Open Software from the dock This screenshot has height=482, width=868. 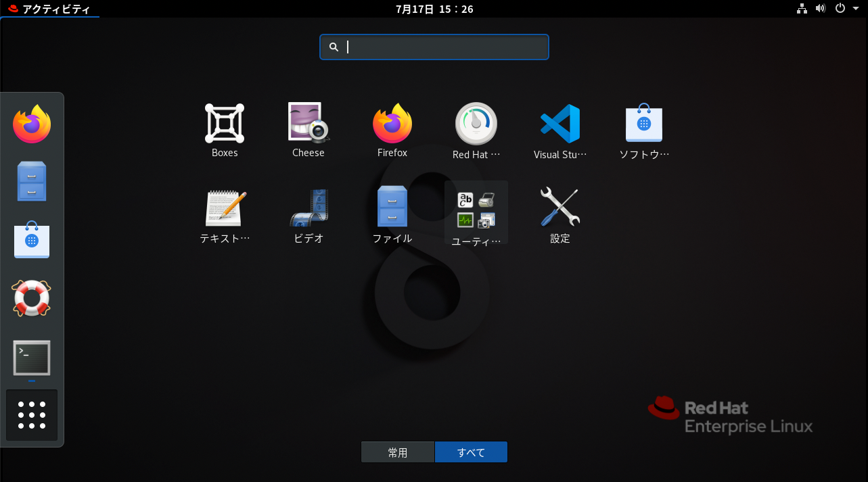(x=32, y=239)
